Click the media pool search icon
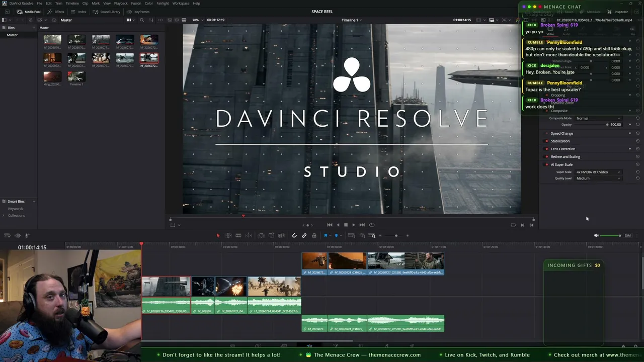The width and height of the screenshot is (644, 362). point(142,20)
